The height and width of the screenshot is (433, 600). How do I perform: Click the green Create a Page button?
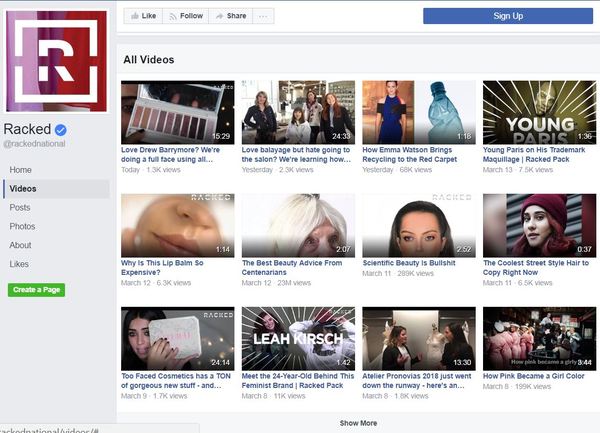[x=36, y=290]
